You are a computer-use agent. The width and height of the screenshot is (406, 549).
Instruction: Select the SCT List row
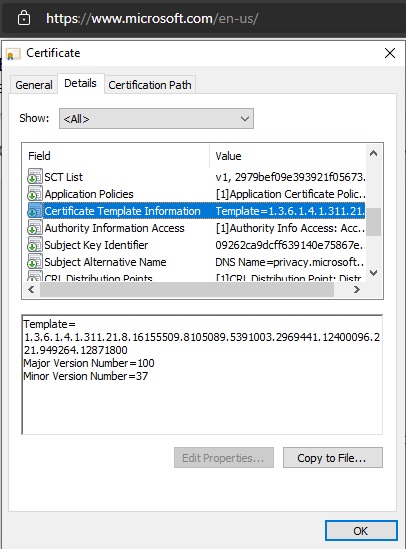195,177
